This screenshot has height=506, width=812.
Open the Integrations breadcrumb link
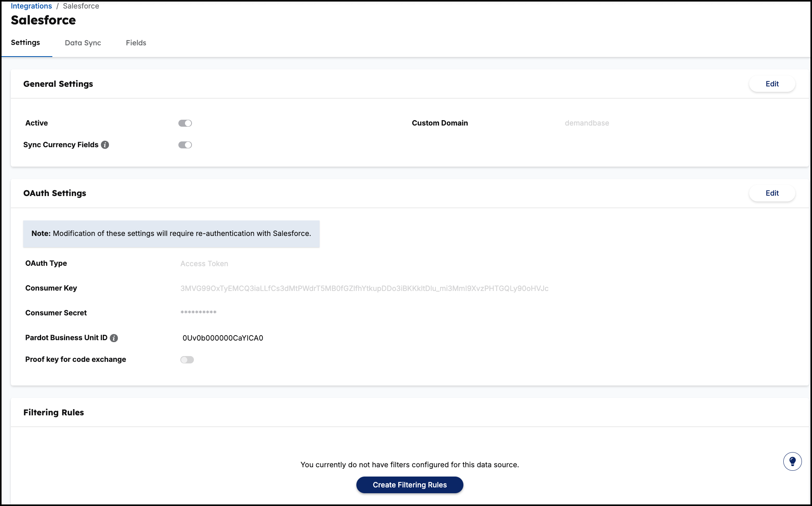click(x=31, y=6)
